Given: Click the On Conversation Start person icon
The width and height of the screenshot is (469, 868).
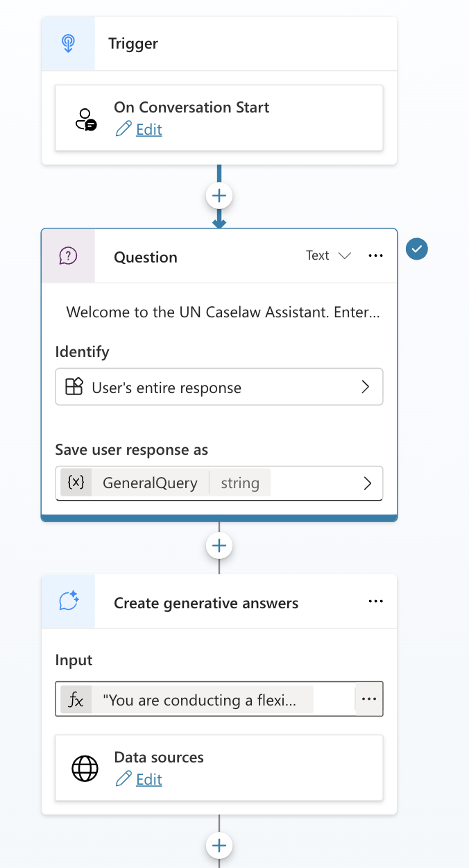Looking at the screenshot, I should [86, 119].
